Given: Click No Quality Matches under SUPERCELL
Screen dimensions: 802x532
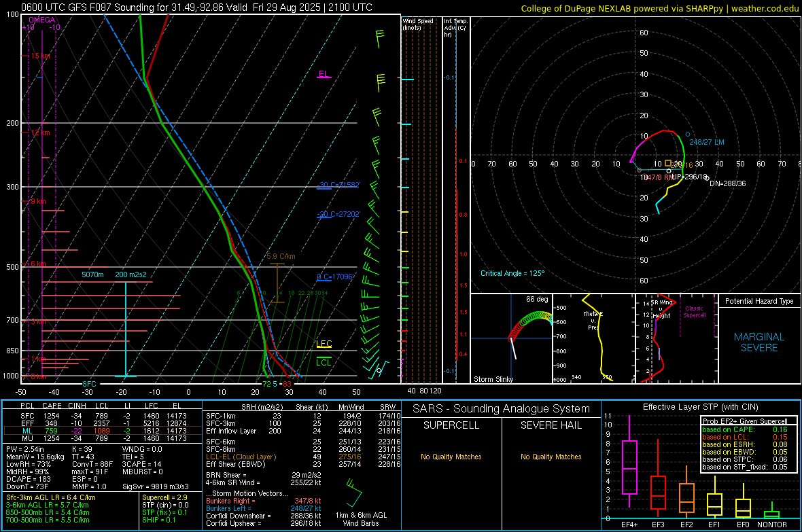Looking at the screenshot, I should [451, 457].
